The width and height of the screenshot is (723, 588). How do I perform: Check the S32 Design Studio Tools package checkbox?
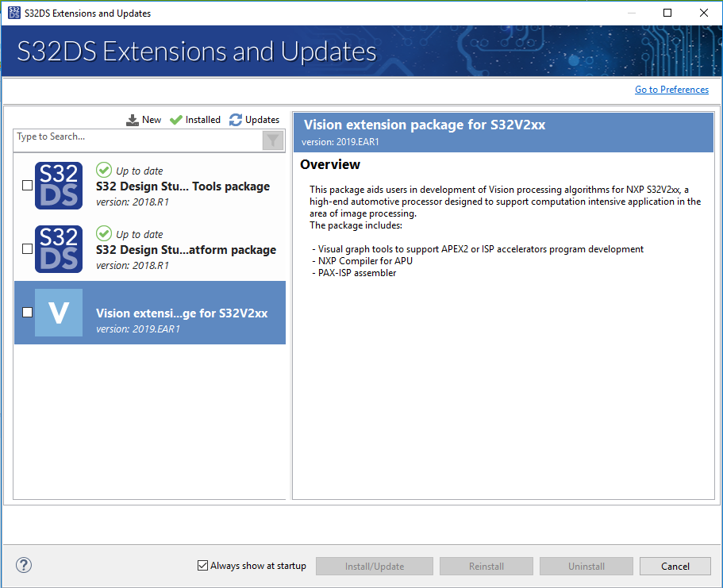point(28,186)
